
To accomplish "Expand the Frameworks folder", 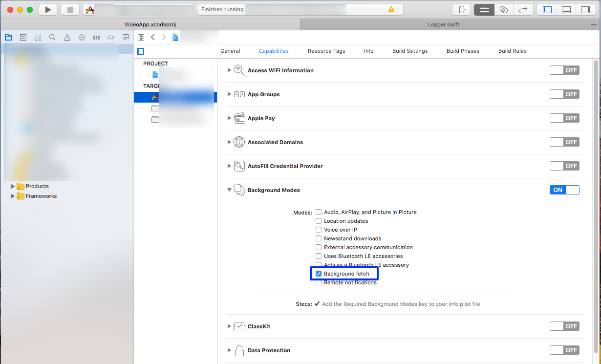I will 13,196.
